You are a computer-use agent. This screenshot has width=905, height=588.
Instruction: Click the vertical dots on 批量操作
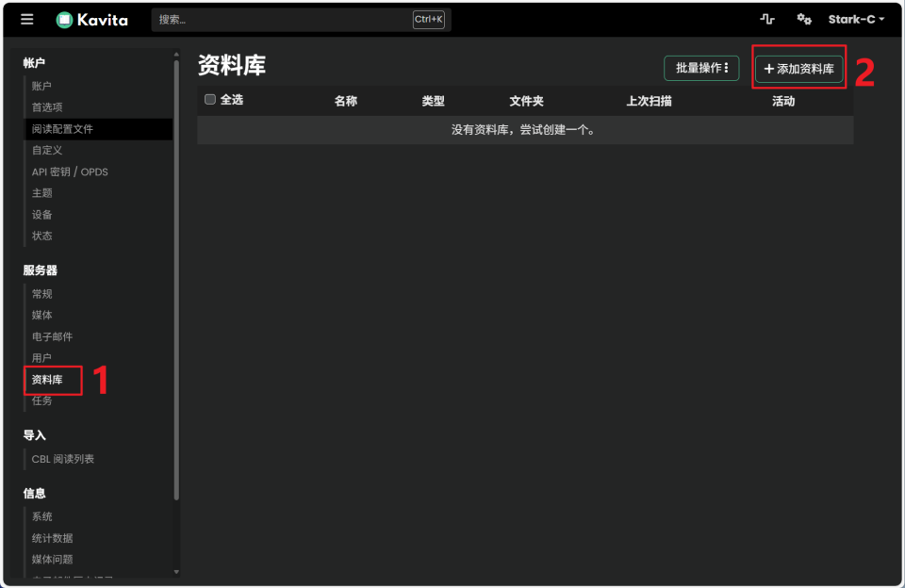coord(726,69)
